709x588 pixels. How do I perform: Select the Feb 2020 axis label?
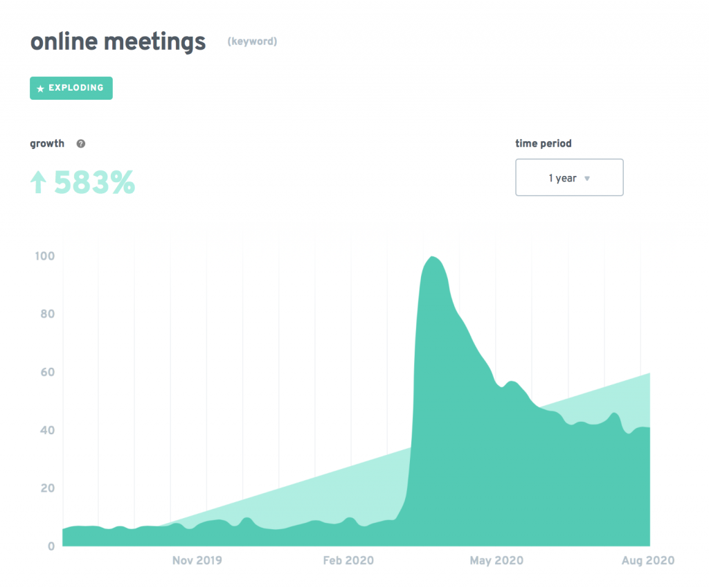point(348,560)
